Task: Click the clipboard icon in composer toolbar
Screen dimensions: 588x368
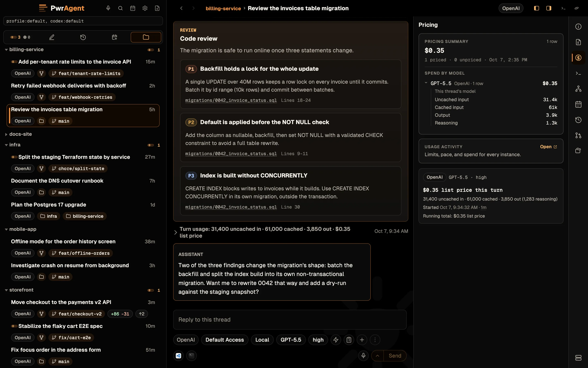Action: [349, 340]
